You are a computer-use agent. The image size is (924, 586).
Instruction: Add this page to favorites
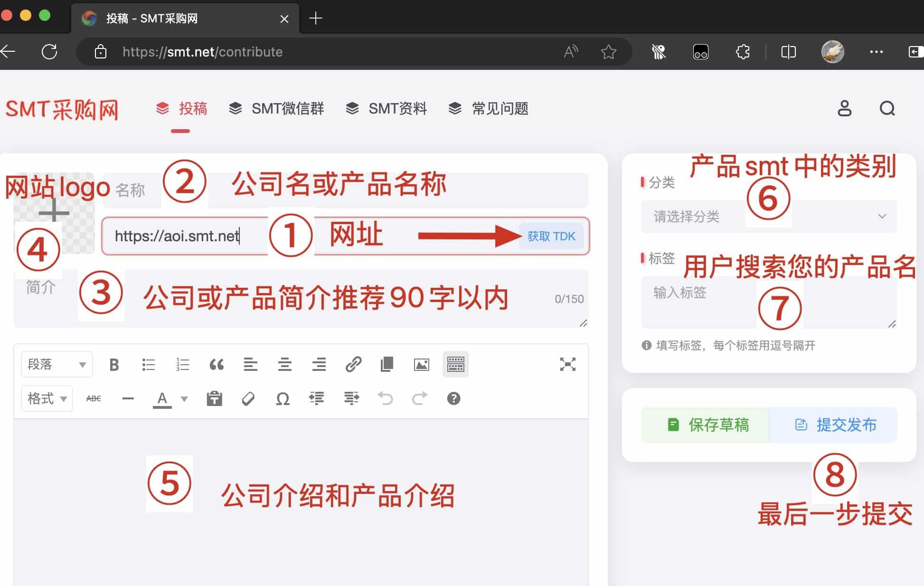608,52
